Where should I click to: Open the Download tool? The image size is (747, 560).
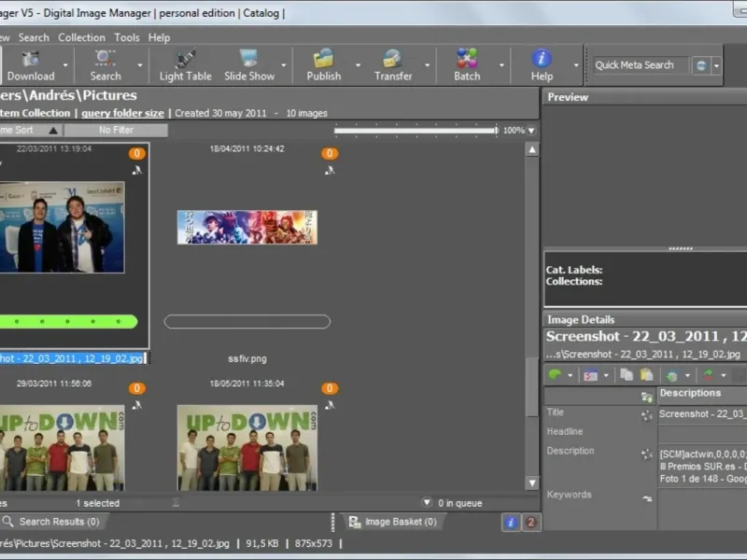[31, 65]
